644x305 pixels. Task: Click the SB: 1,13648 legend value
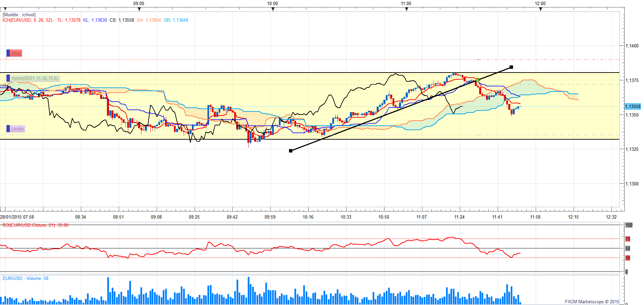(176, 20)
